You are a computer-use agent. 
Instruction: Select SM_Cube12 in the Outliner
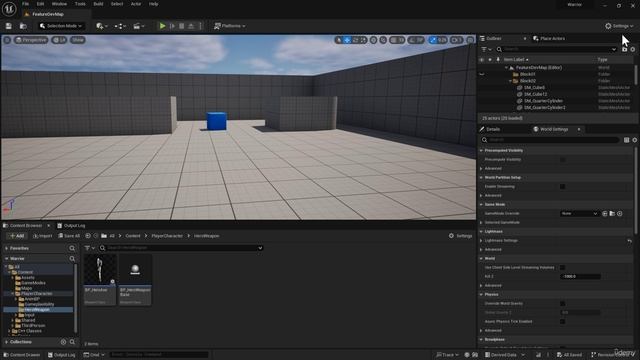(535, 94)
